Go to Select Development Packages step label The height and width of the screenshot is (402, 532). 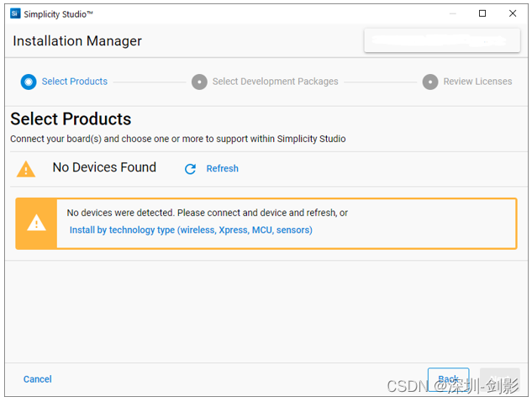pos(275,82)
